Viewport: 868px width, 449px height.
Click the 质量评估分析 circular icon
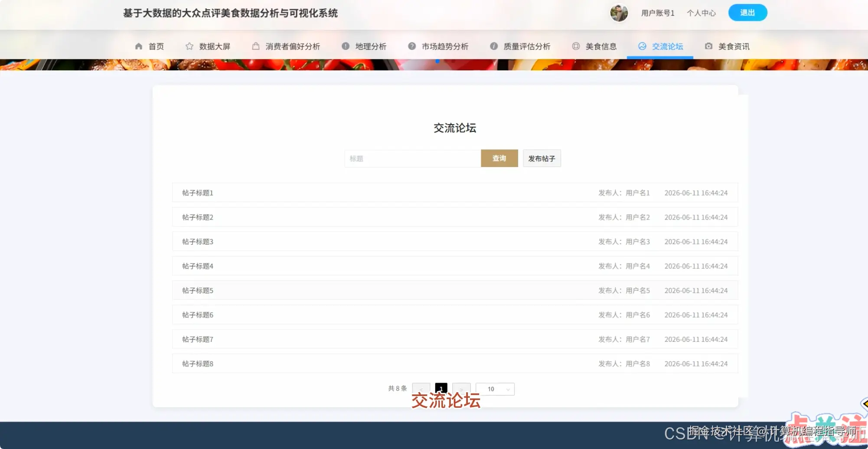pyautogui.click(x=493, y=46)
